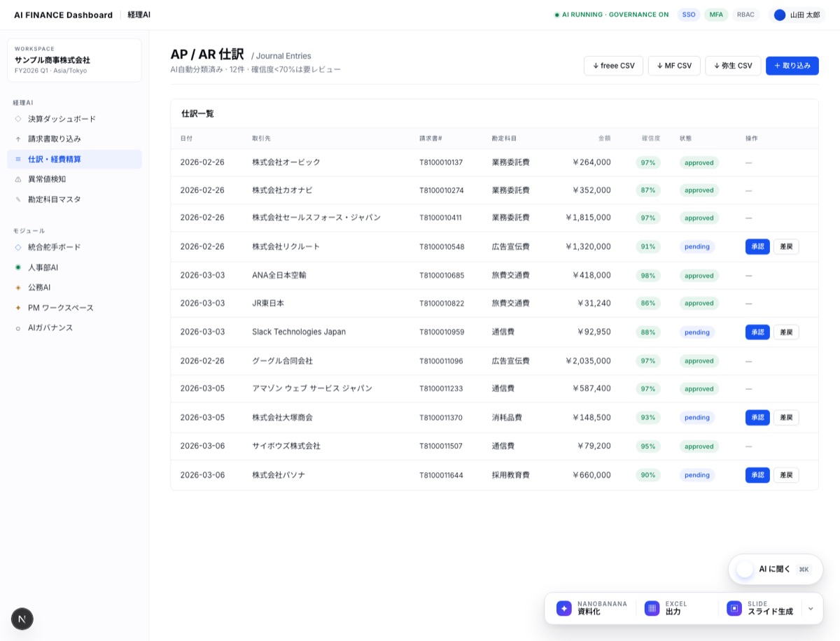Download MF CSV export
The height and width of the screenshot is (641, 840).
coord(674,66)
